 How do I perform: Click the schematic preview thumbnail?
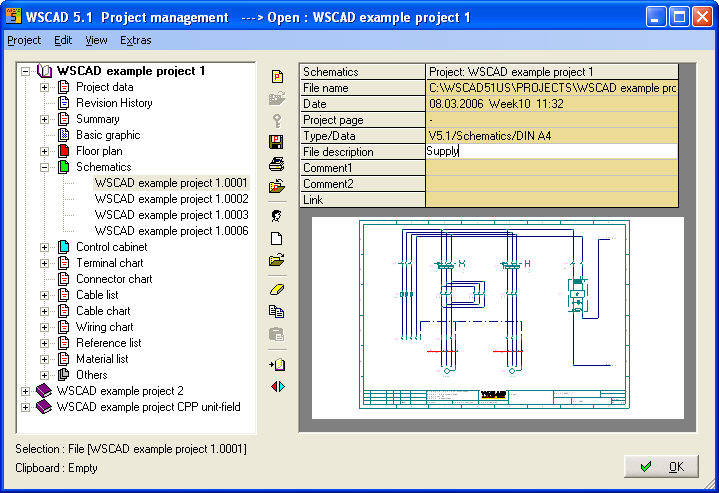(x=498, y=318)
